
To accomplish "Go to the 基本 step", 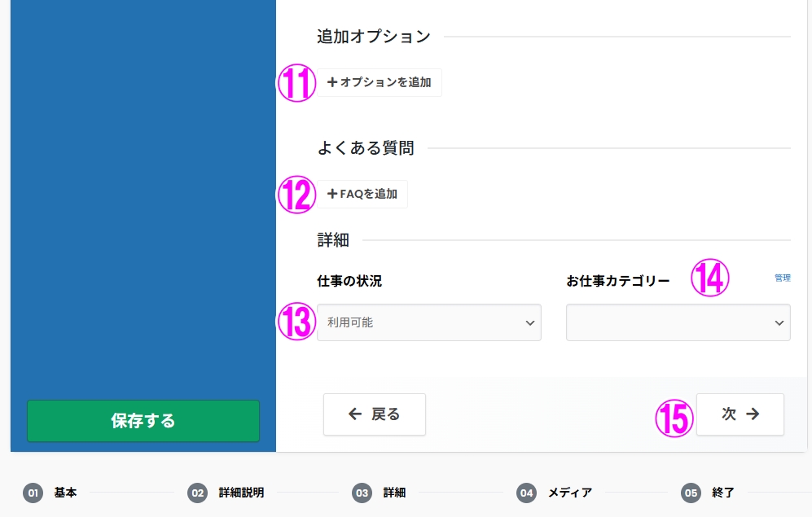I will tap(65, 493).
